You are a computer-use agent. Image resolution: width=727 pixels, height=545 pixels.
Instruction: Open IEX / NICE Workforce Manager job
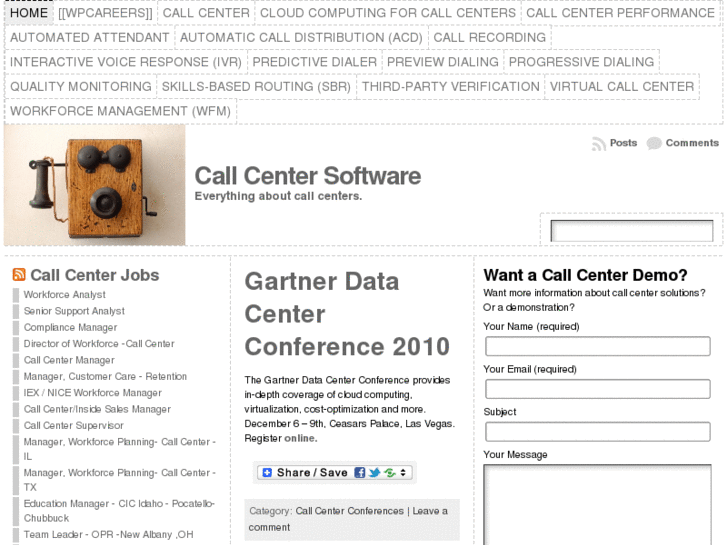pos(93,393)
